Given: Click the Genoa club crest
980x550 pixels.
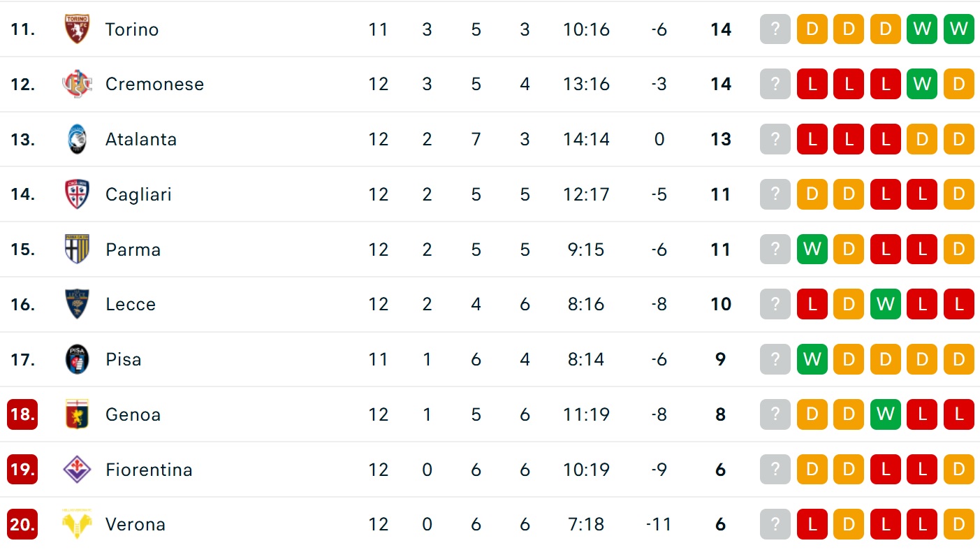Looking at the screenshot, I should [77, 414].
